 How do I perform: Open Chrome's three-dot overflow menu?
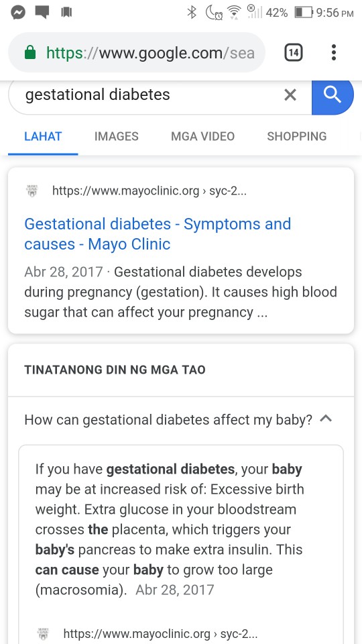point(334,52)
